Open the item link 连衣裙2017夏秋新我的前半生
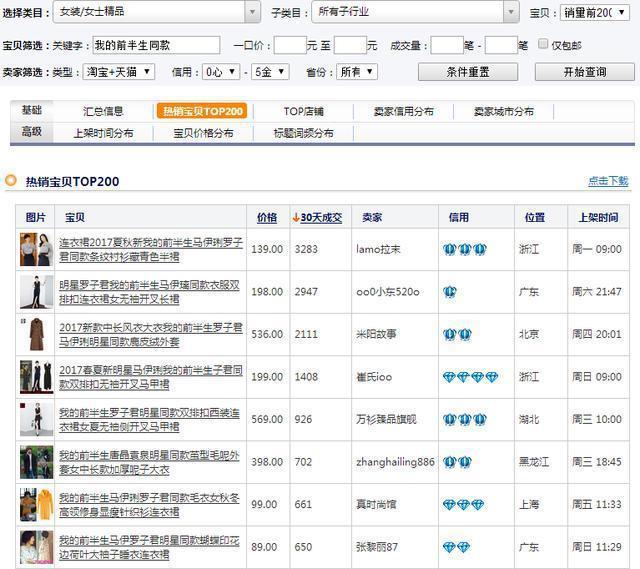The height and width of the screenshot is (569, 640). [x=151, y=249]
